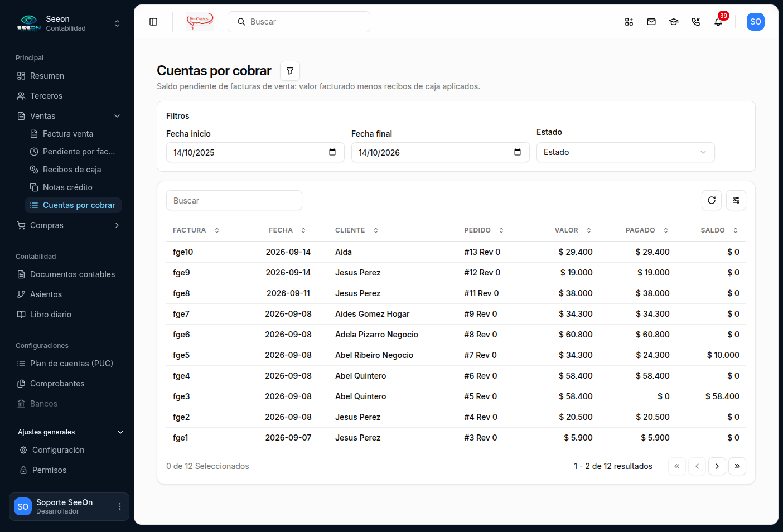The height and width of the screenshot is (532, 783).
Task: Toggle the sidebar panel icon
Action: [153, 22]
